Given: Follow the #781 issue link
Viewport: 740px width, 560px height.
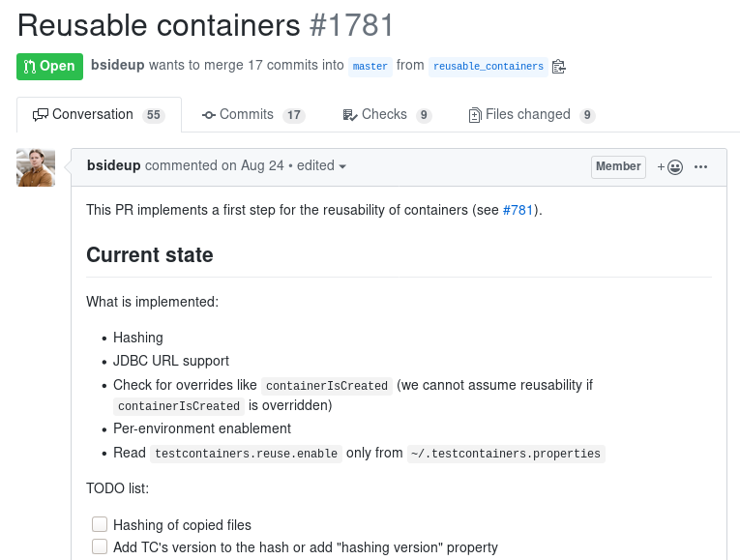Looking at the screenshot, I should point(518,210).
